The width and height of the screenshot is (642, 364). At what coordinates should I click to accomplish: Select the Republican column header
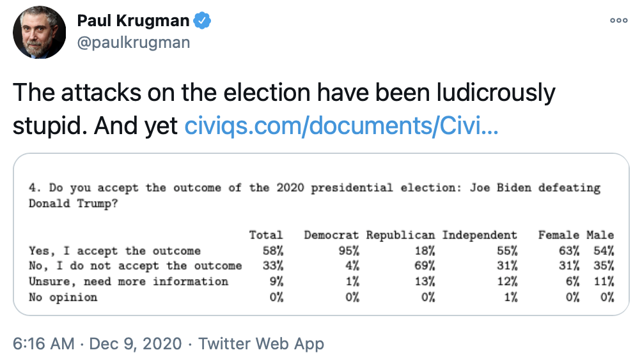tap(400, 235)
